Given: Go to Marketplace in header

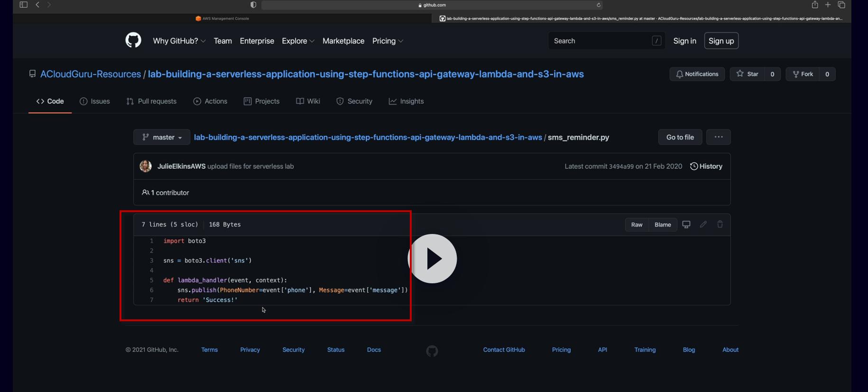Looking at the screenshot, I should tap(343, 41).
